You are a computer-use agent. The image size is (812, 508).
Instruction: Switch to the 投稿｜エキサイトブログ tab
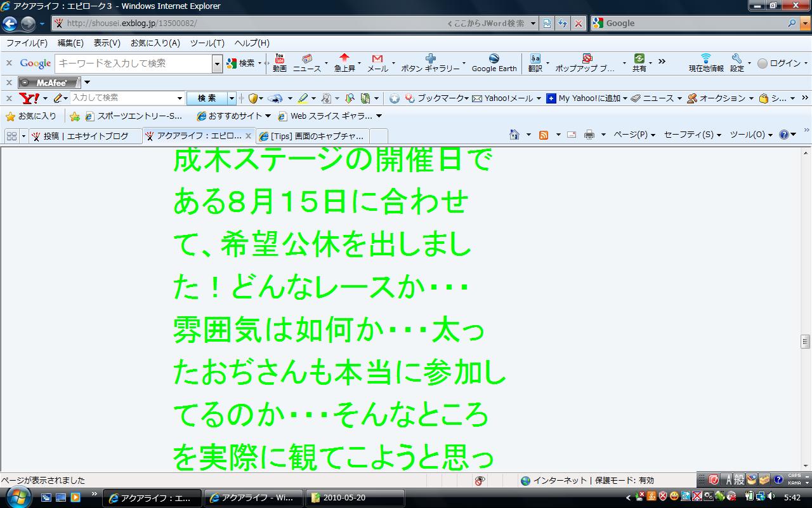[x=85, y=136]
